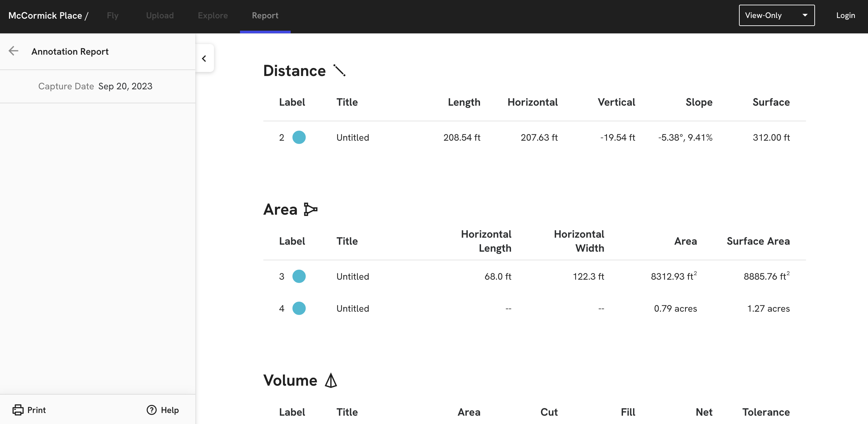
Task: Click the Cut column header in Volume
Action: 549,412
